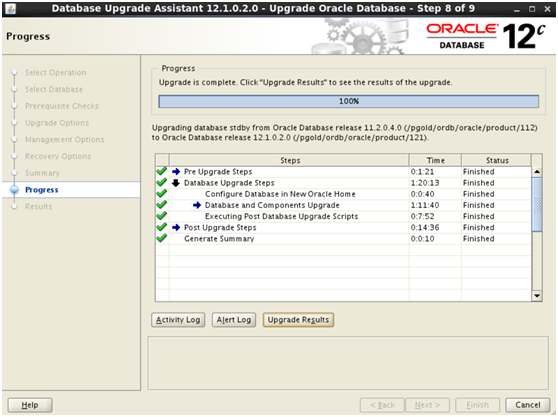The height and width of the screenshot is (417, 558).
Task: Close the Database Upgrade Assistant window
Action: click(547, 9)
